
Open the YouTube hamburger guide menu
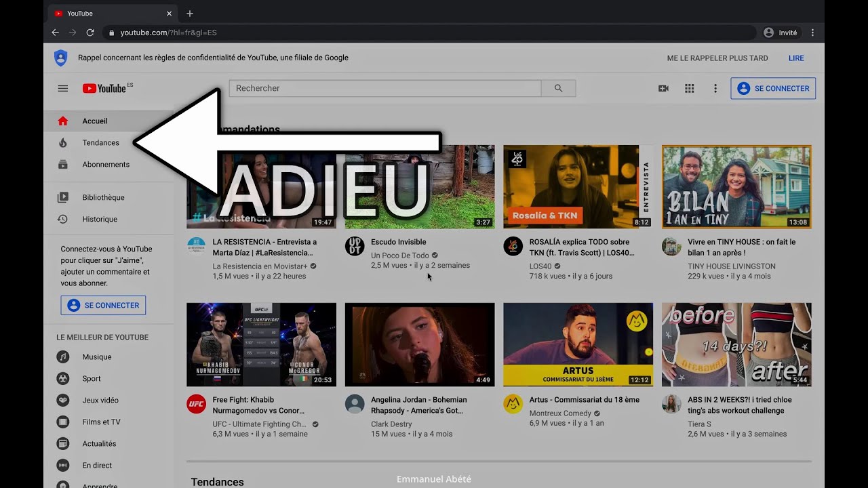click(63, 88)
